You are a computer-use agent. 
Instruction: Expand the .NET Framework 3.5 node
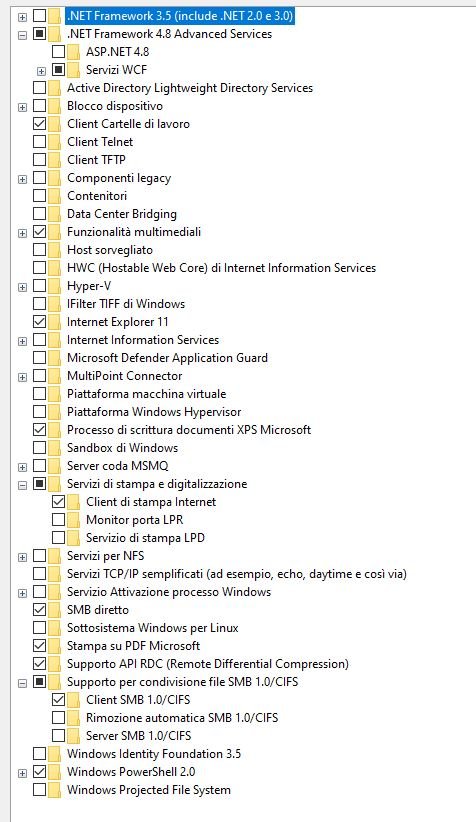(x=22, y=17)
